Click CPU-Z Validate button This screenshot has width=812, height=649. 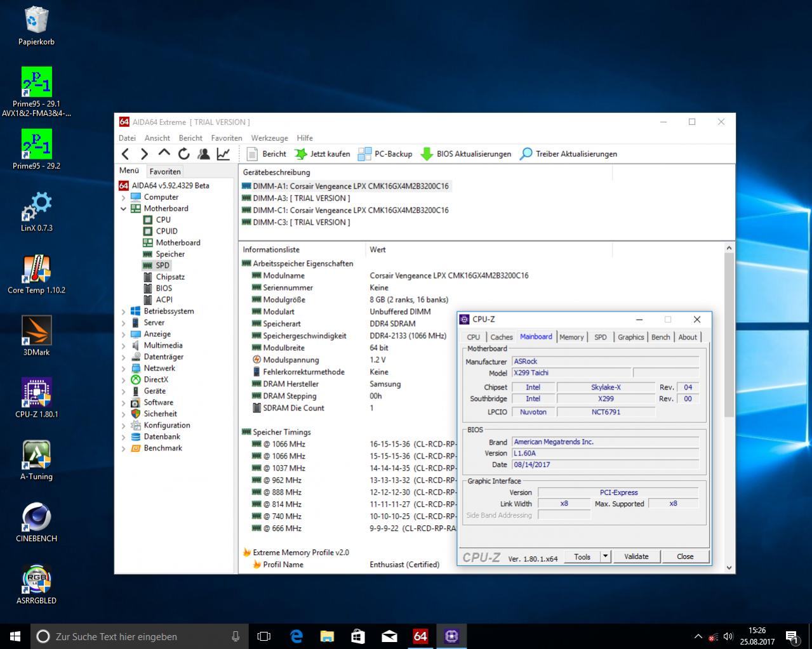pos(636,556)
